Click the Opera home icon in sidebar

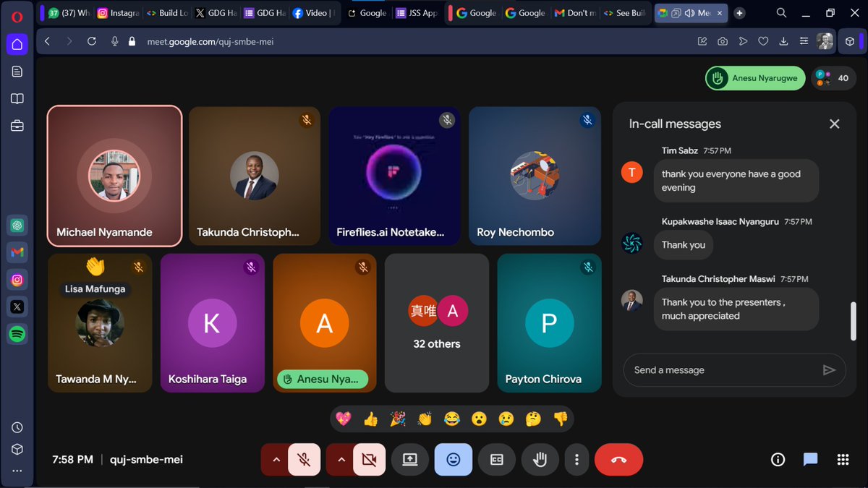click(x=17, y=44)
